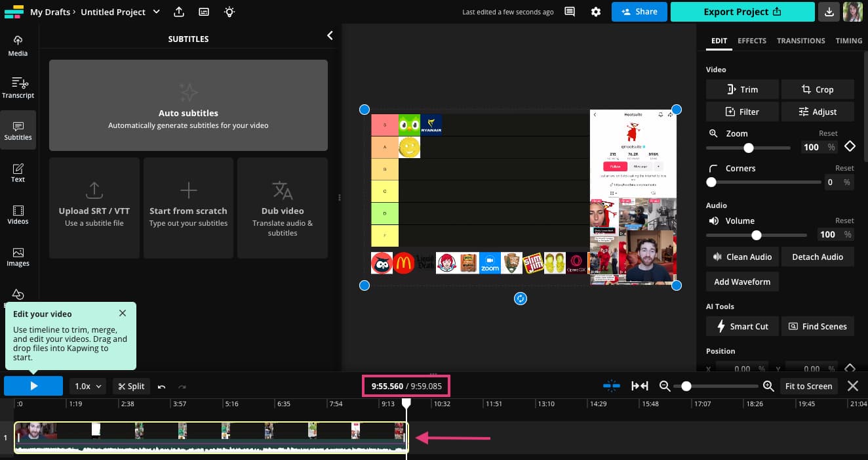Click the timeline zoom slider handle
The width and height of the screenshot is (868, 460).
[x=686, y=386]
